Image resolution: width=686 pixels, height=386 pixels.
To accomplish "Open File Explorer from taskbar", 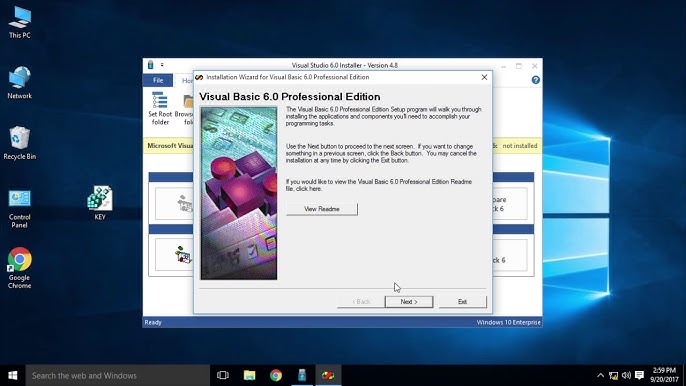I will [249, 375].
